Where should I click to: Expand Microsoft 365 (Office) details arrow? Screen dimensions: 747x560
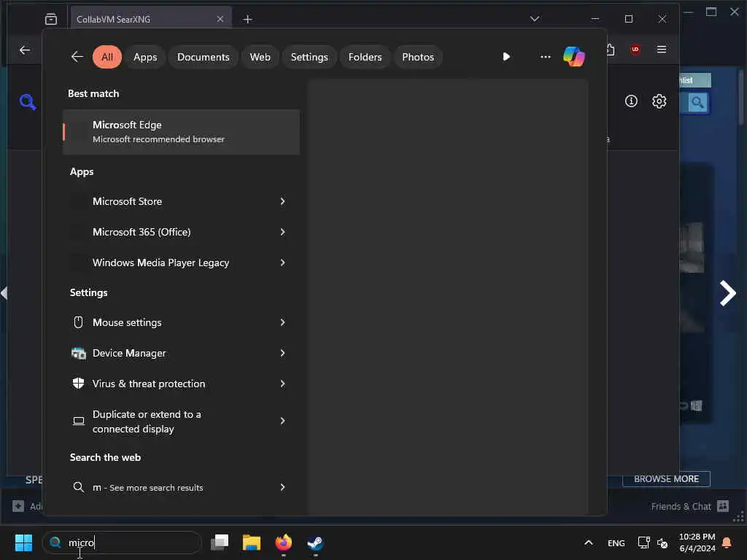(x=282, y=232)
